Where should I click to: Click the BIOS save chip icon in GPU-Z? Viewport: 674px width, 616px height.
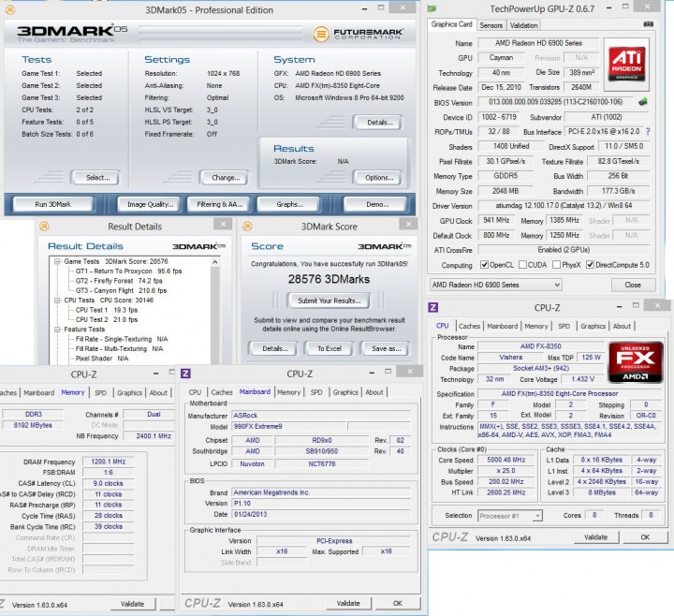[642, 102]
